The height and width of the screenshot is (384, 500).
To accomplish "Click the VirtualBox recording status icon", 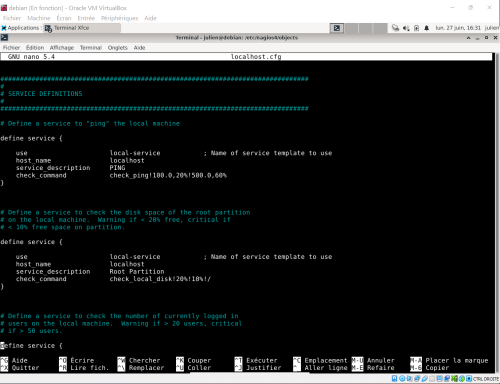I will click(447, 378).
